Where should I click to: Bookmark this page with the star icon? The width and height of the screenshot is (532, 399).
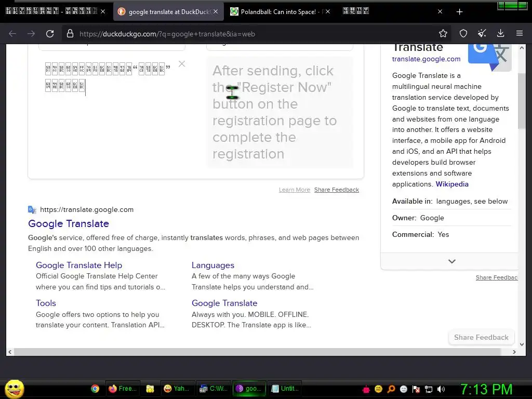pos(443,33)
